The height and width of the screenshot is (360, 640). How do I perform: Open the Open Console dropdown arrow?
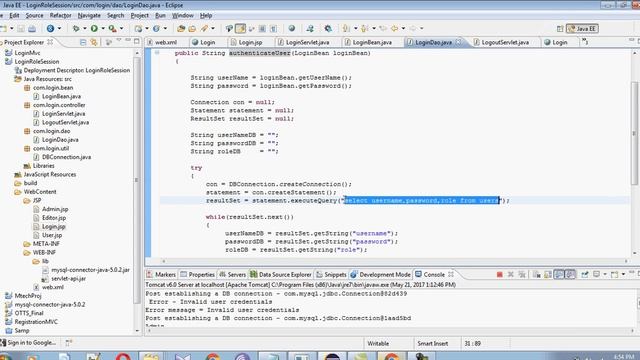(623, 275)
